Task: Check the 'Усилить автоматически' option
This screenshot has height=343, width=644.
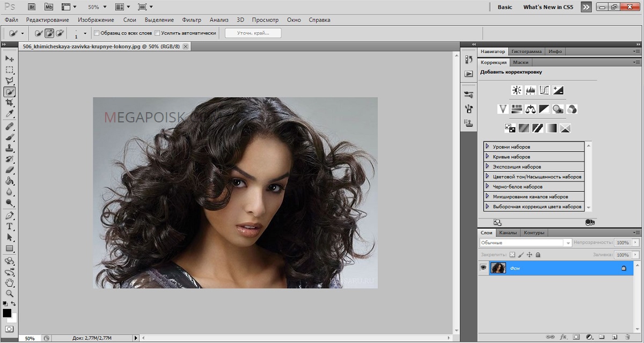Action: pyautogui.click(x=157, y=33)
